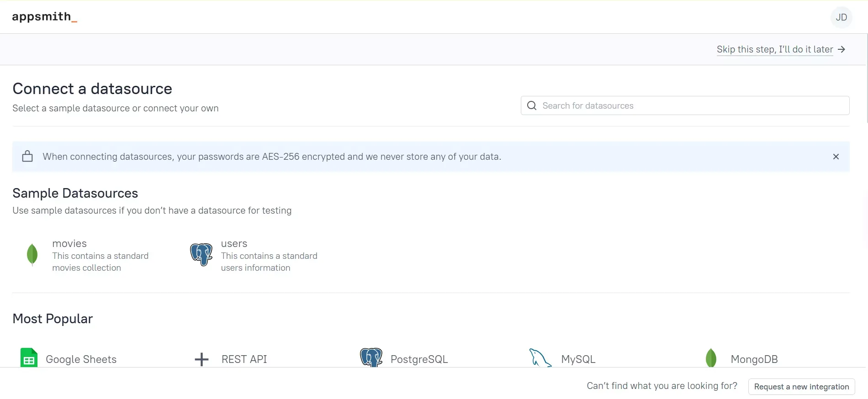This screenshot has width=868, height=399.
Task: Click the PostgreSQL elephant icon beside users
Action: coord(201,255)
